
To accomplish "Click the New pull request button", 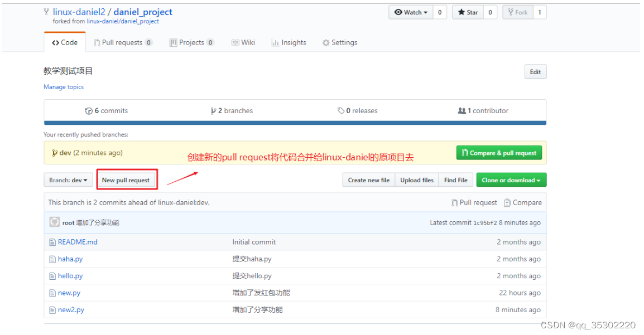I will click(126, 180).
